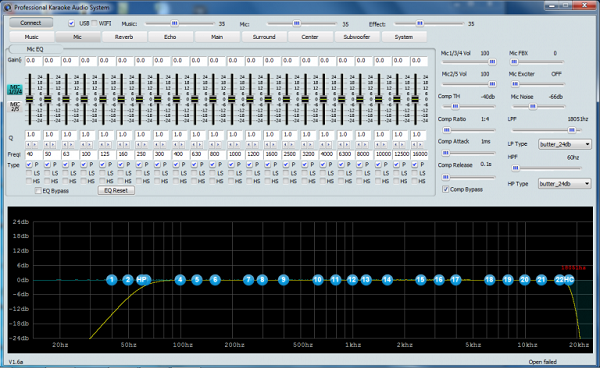Select EQ node 21 on the graph
Viewport: 600px width, 368px height.
(541, 280)
